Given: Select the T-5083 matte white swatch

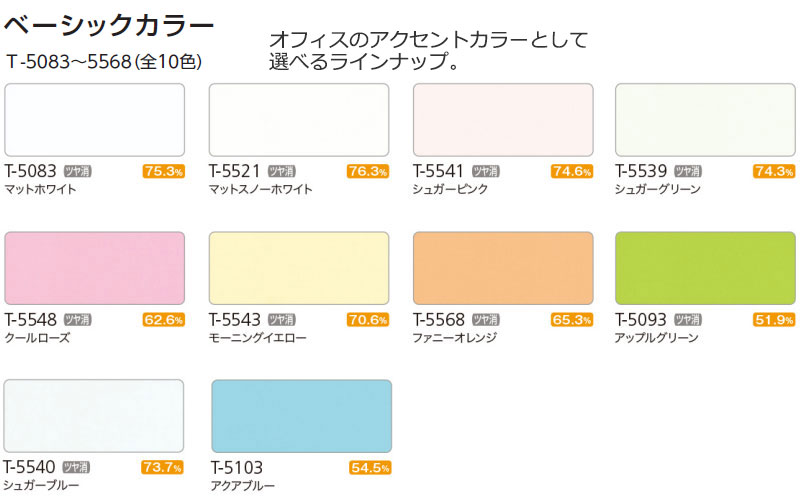Looking at the screenshot, I should point(94,120).
